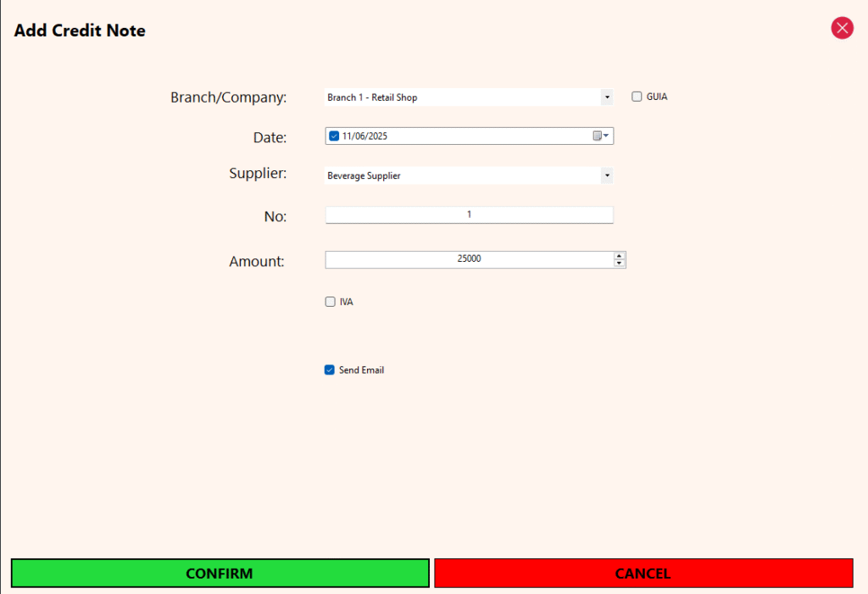The width and height of the screenshot is (868, 594).
Task: Click the Amount label
Action: (257, 261)
